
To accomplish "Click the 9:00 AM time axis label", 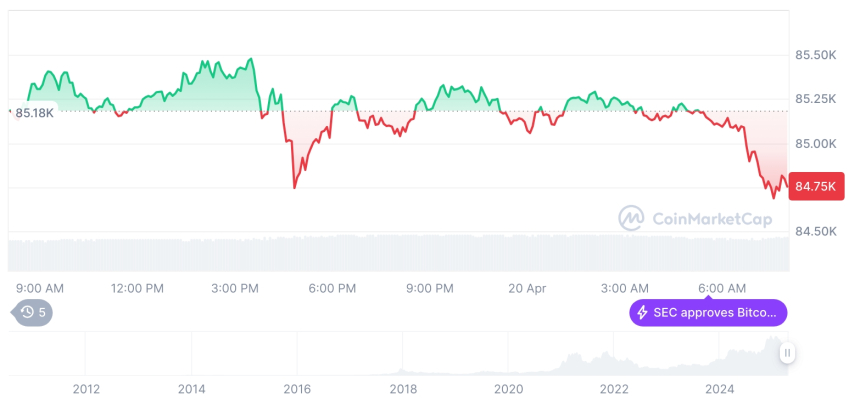I will point(40,288).
